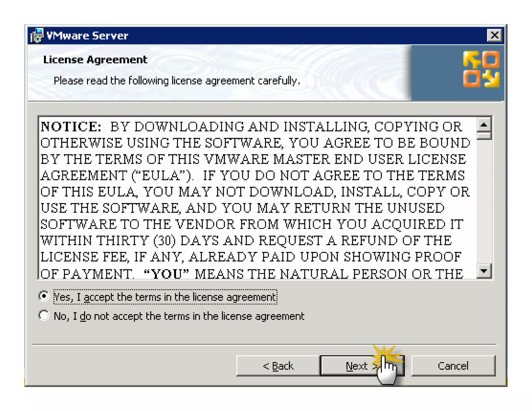Click the license text scroll down arrow
The height and width of the screenshot is (411, 532).
pyautogui.click(x=484, y=271)
